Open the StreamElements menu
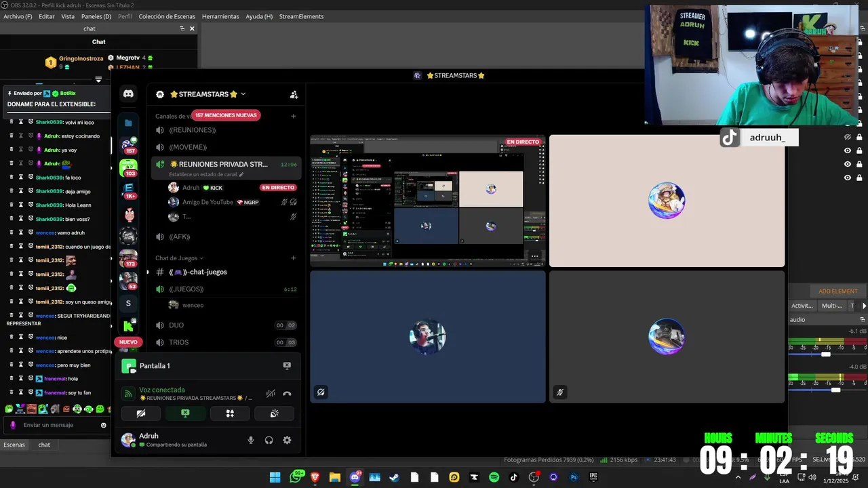 [x=301, y=16]
